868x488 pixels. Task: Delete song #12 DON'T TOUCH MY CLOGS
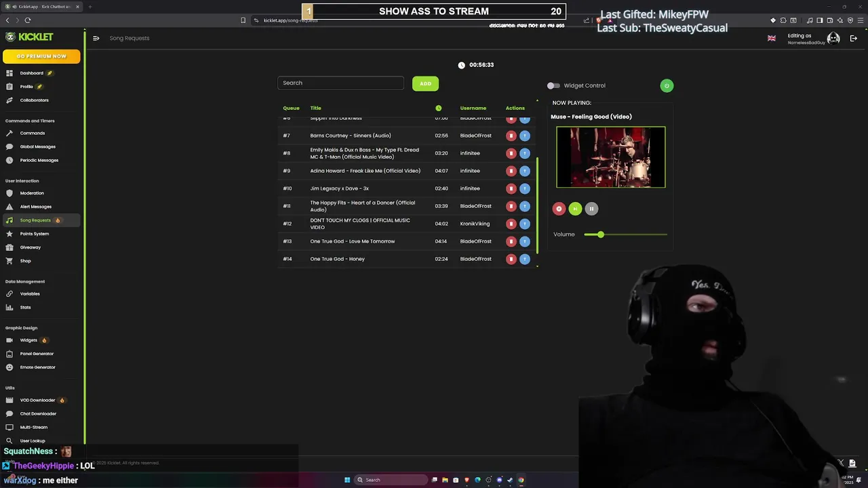click(x=511, y=224)
